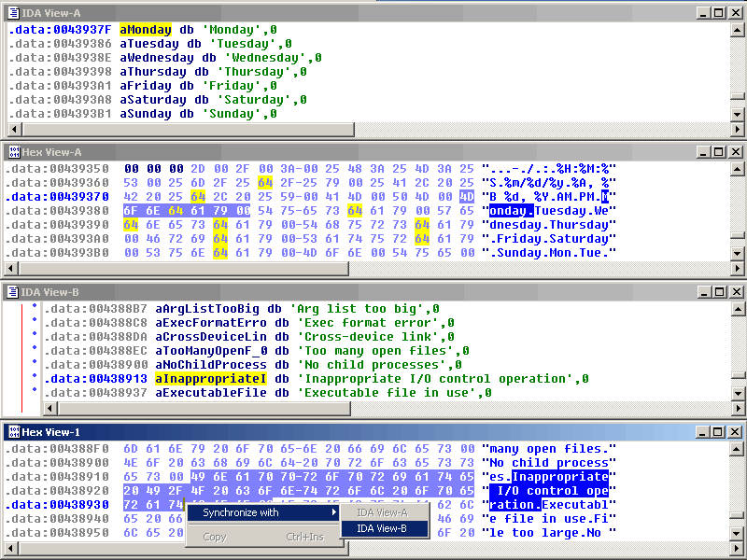The image size is (747, 560).
Task: Open the Synchronize with context menu entry
Action: 263,512
